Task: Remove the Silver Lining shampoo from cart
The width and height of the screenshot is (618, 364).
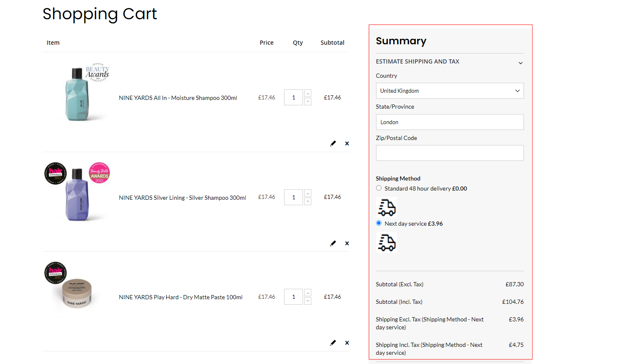Action: tap(347, 243)
